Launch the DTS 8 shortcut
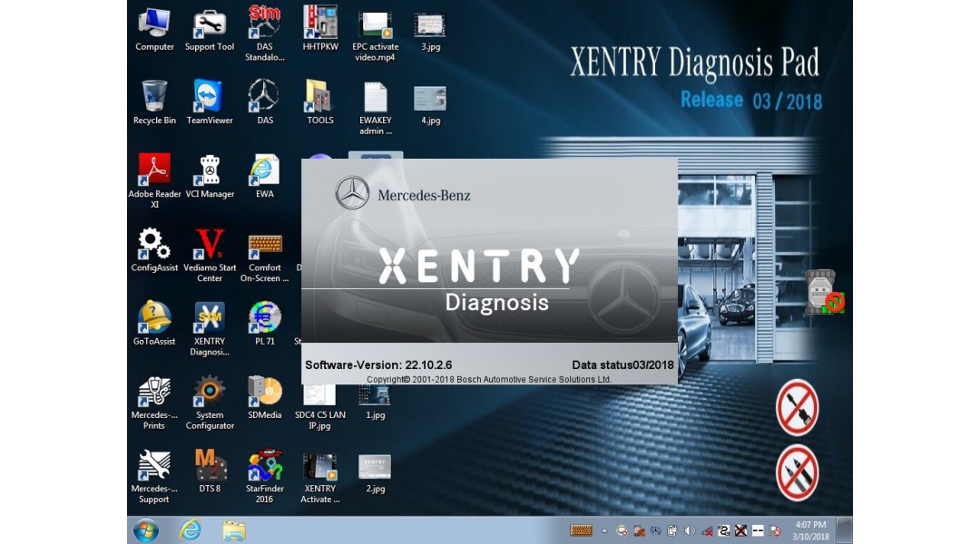980x544 pixels. [210, 471]
